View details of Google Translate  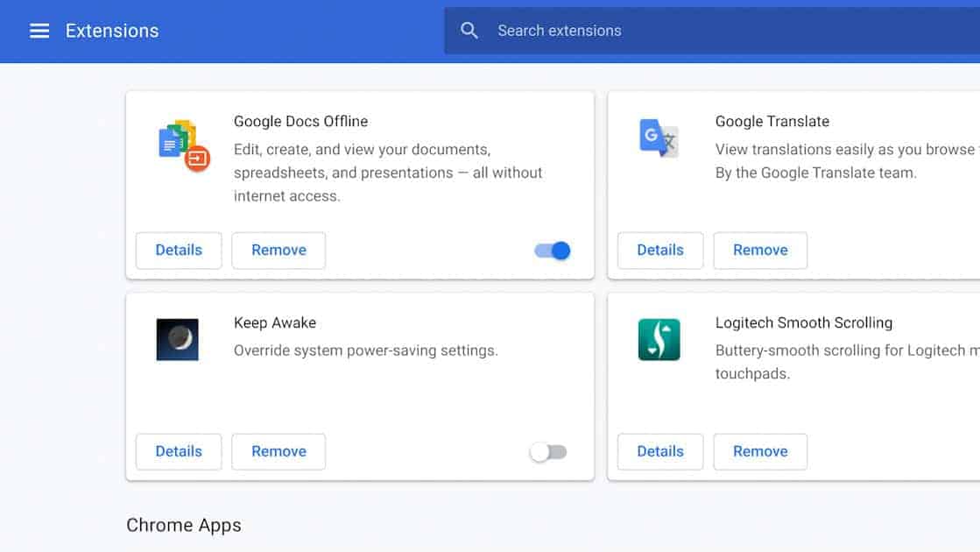(x=659, y=251)
